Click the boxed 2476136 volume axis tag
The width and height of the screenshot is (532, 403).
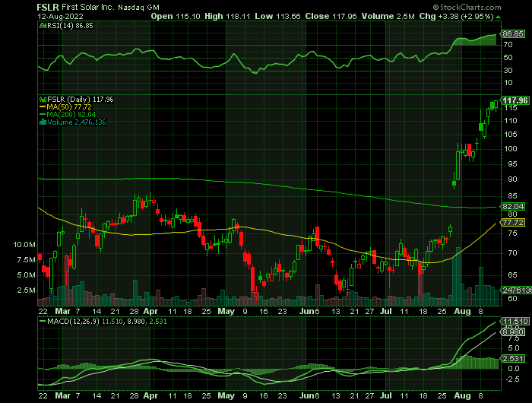coord(517,290)
